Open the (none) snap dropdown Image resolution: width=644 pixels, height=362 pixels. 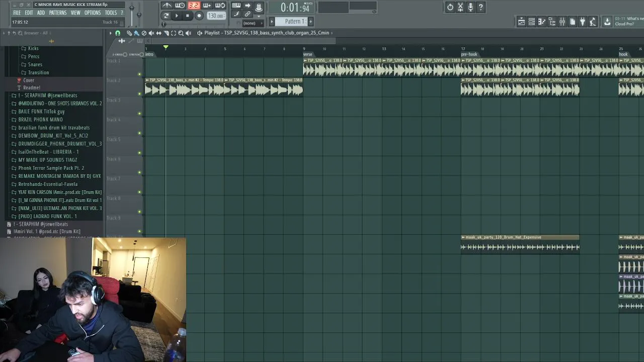[253, 23]
